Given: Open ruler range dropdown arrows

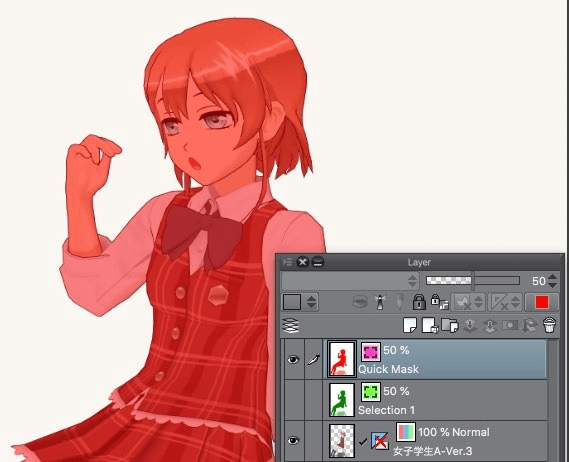Looking at the screenshot, I should 516,302.
